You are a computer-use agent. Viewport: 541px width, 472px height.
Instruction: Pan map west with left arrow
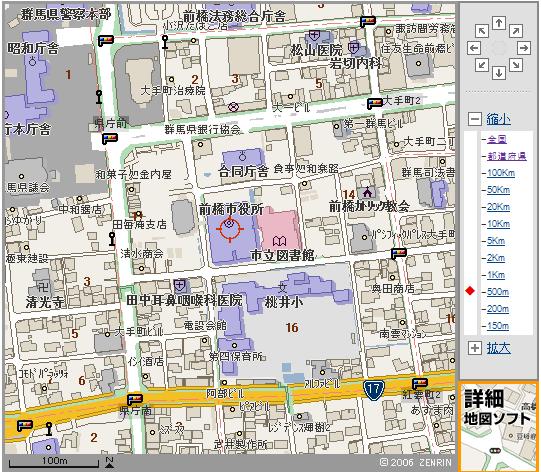(x=474, y=48)
